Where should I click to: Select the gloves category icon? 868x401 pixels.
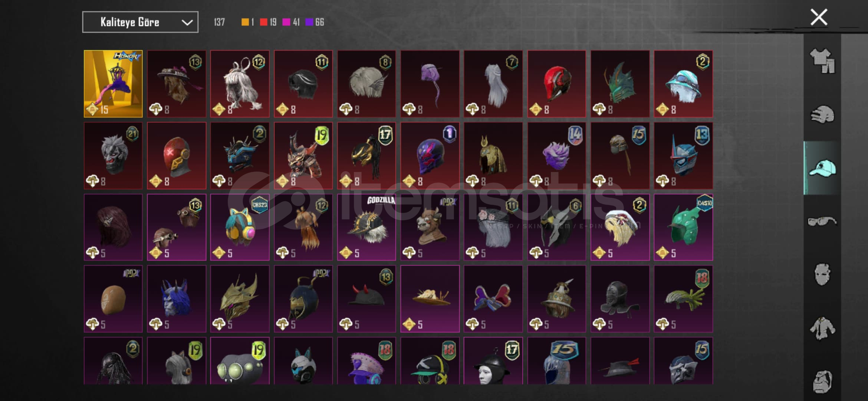(x=822, y=114)
